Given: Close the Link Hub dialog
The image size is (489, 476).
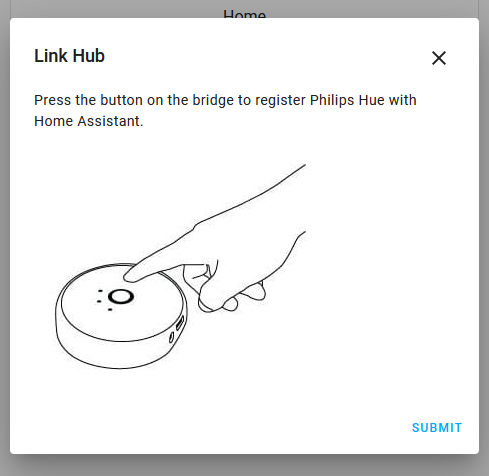Looking at the screenshot, I should [x=439, y=58].
